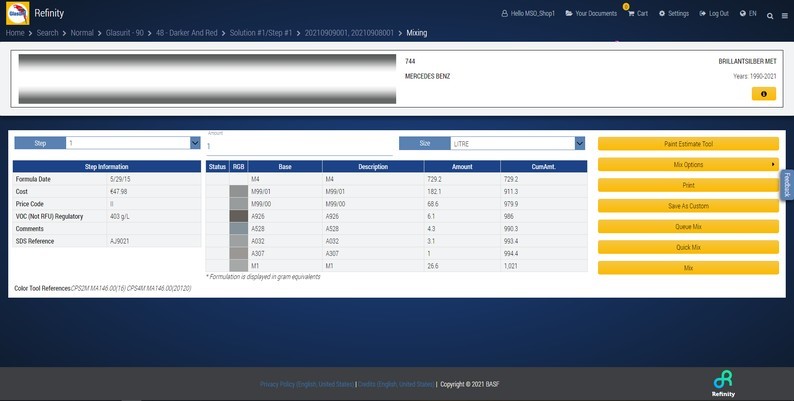Click cost value €47.98
The width and height of the screenshot is (794, 401).
point(119,192)
